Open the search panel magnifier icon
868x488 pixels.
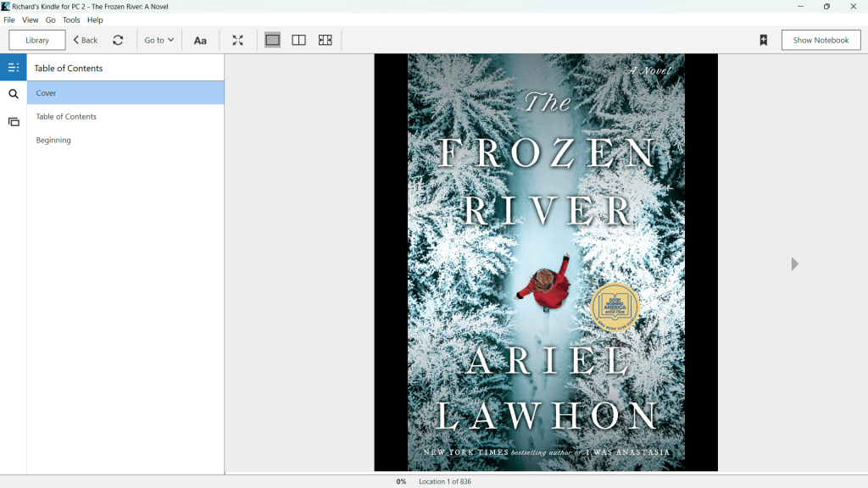14,94
